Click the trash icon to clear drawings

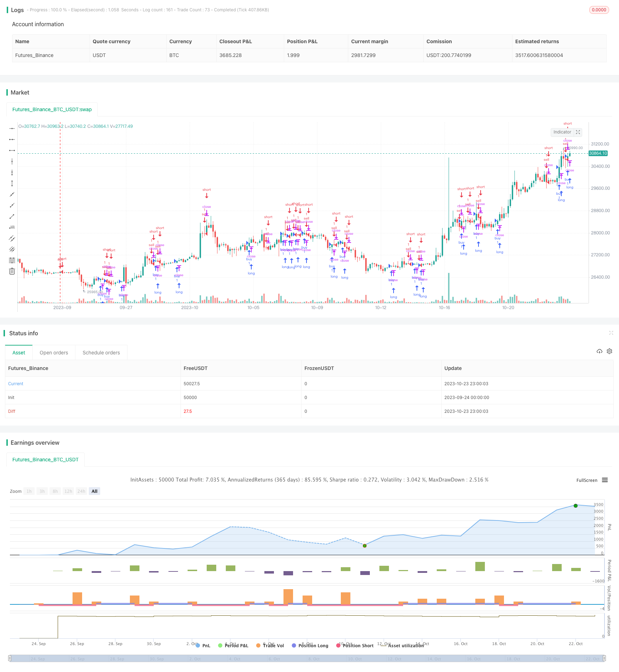12,271
